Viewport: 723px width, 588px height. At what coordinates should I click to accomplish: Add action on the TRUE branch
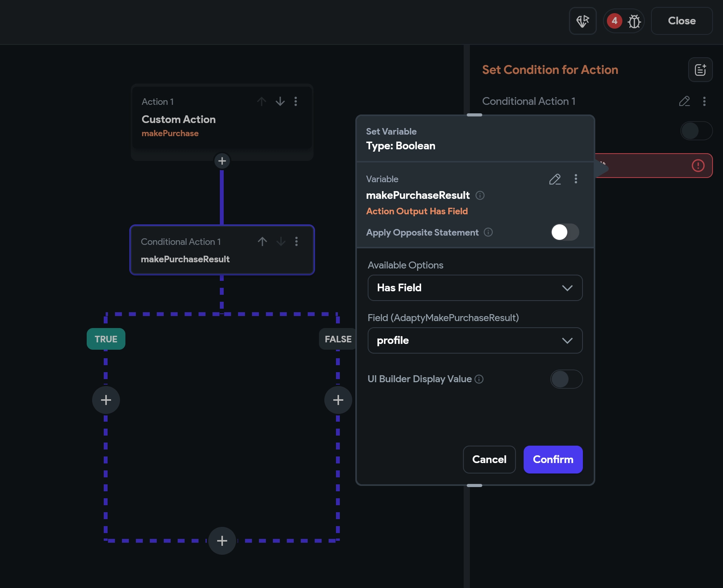(106, 400)
